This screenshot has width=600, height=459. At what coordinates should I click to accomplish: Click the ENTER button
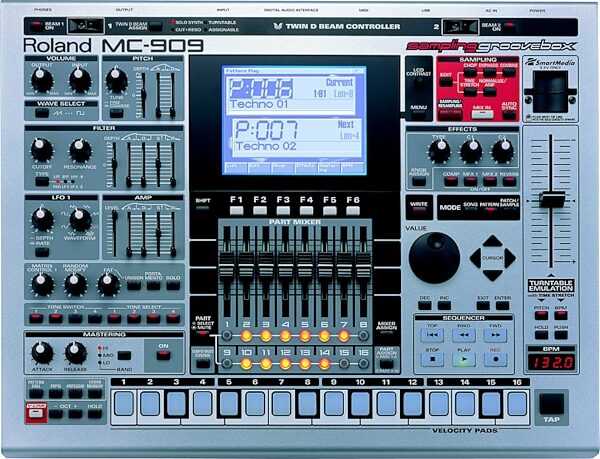(502, 305)
